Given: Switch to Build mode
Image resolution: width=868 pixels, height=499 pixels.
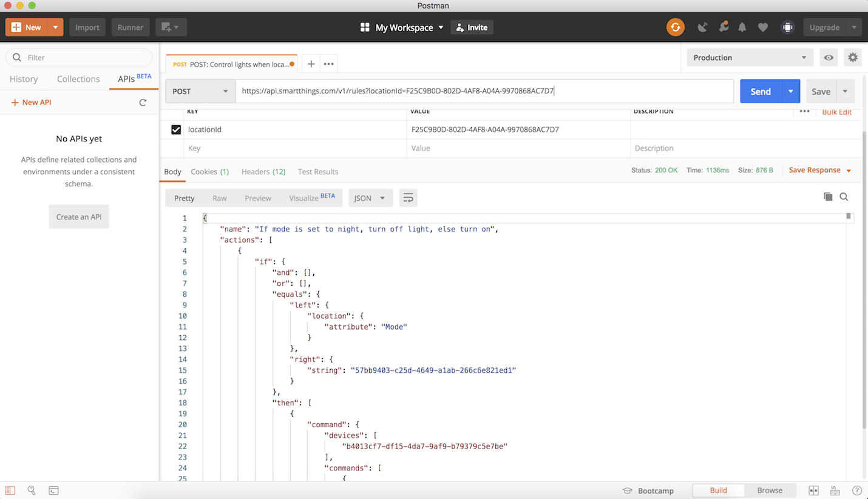Looking at the screenshot, I should (x=718, y=491).
